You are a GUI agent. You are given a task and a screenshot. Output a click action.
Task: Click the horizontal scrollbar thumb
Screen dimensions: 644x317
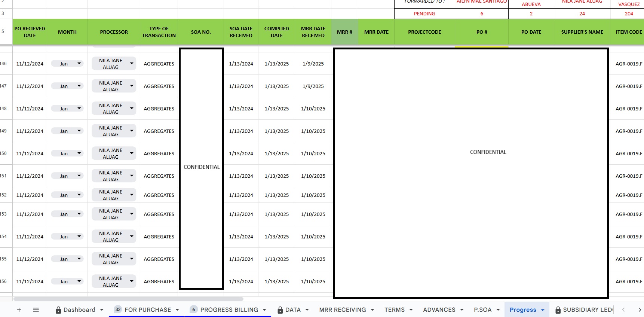128,299
